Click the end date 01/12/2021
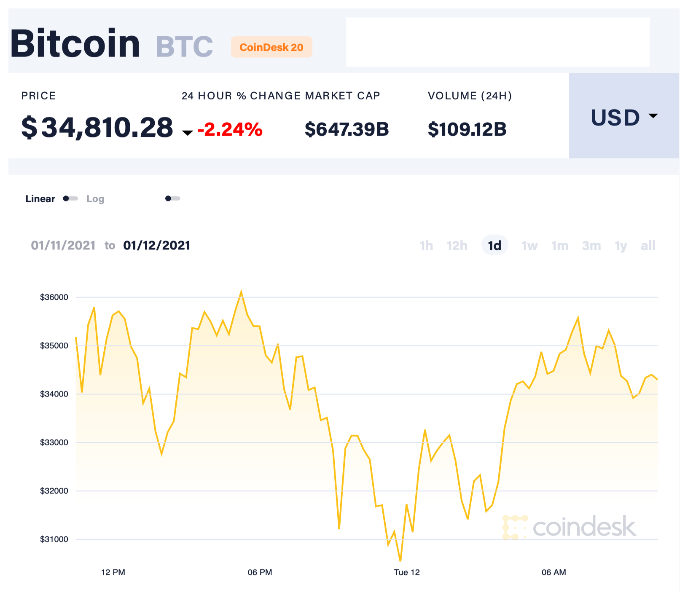The height and width of the screenshot is (616, 688). click(157, 246)
